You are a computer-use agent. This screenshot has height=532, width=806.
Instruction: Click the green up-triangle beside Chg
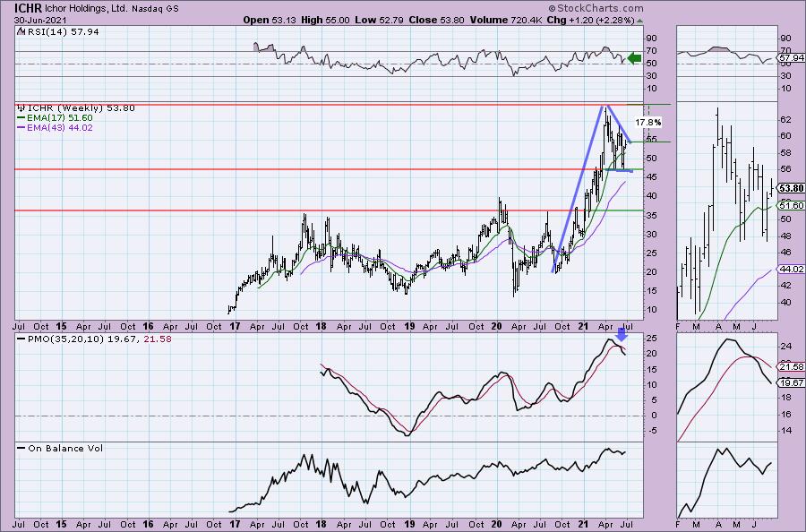(639, 21)
